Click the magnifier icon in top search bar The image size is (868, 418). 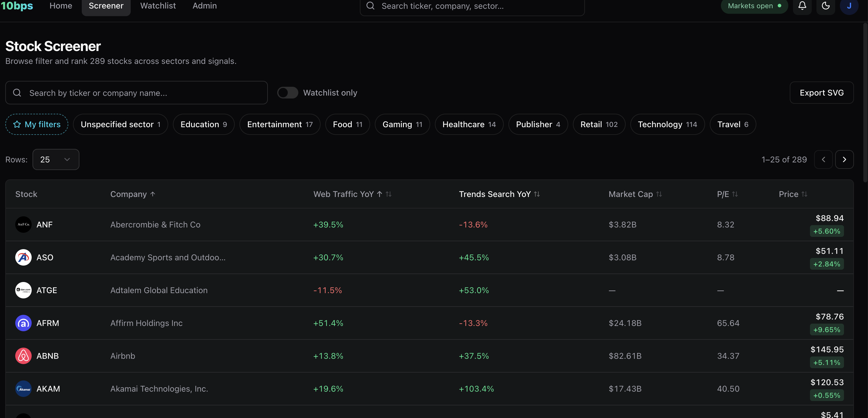(x=370, y=6)
